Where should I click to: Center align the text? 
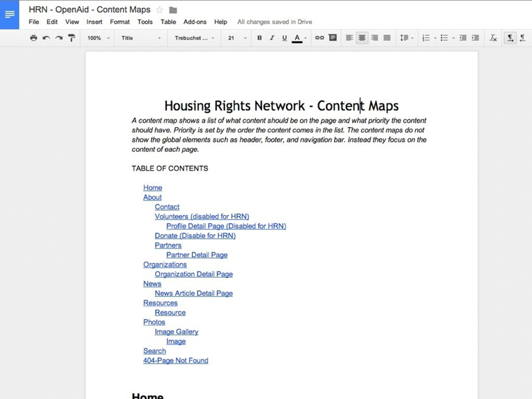pyautogui.click(x=362, y=38)
